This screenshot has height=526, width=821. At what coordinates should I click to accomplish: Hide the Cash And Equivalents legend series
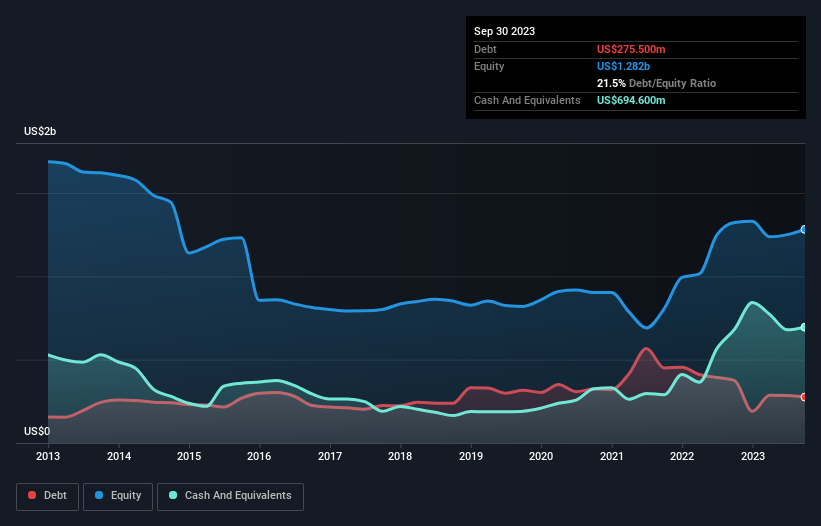coord(230,496)
